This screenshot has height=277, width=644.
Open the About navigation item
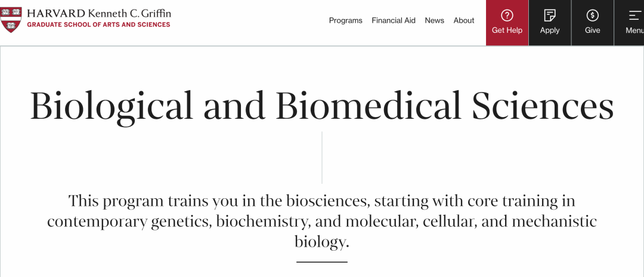coord(463,20)
